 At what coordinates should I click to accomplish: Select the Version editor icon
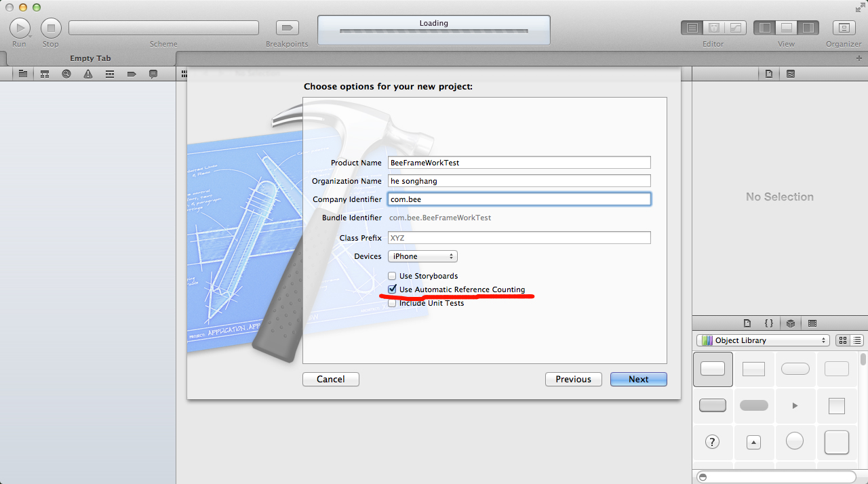(x=736, y=28)
